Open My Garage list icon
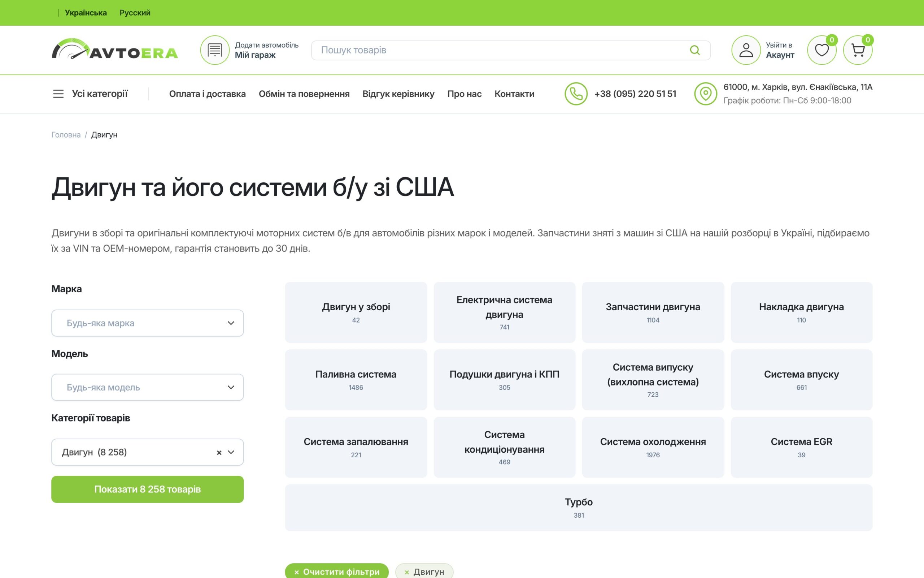Image resolution: width=924 pixels, height=578 pixels. 215,50
